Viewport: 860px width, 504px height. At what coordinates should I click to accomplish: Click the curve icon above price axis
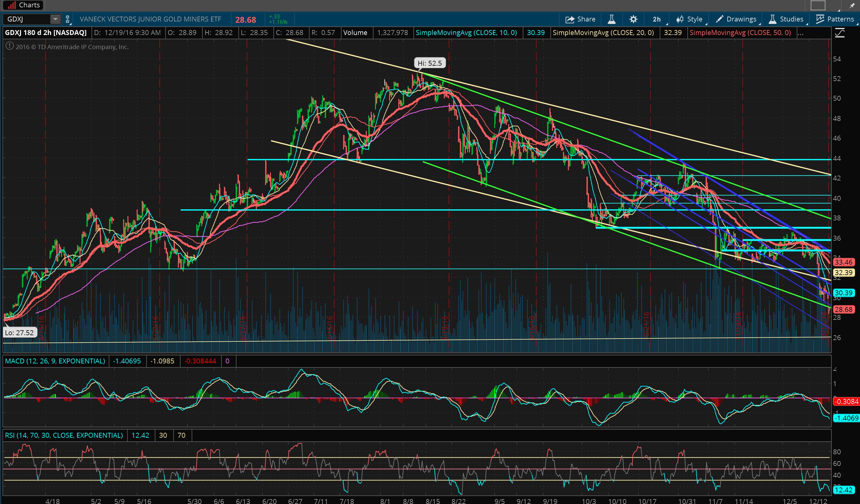(840, 33)
